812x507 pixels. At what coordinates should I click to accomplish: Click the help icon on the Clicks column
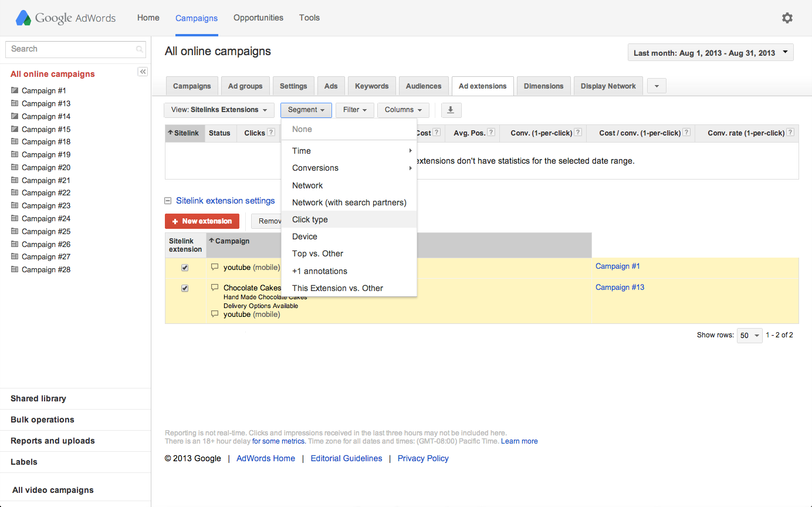click(270, 132)
